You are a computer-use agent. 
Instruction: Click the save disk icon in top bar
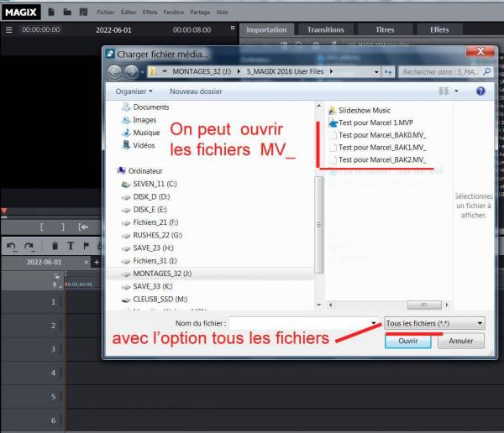(81, 13)
